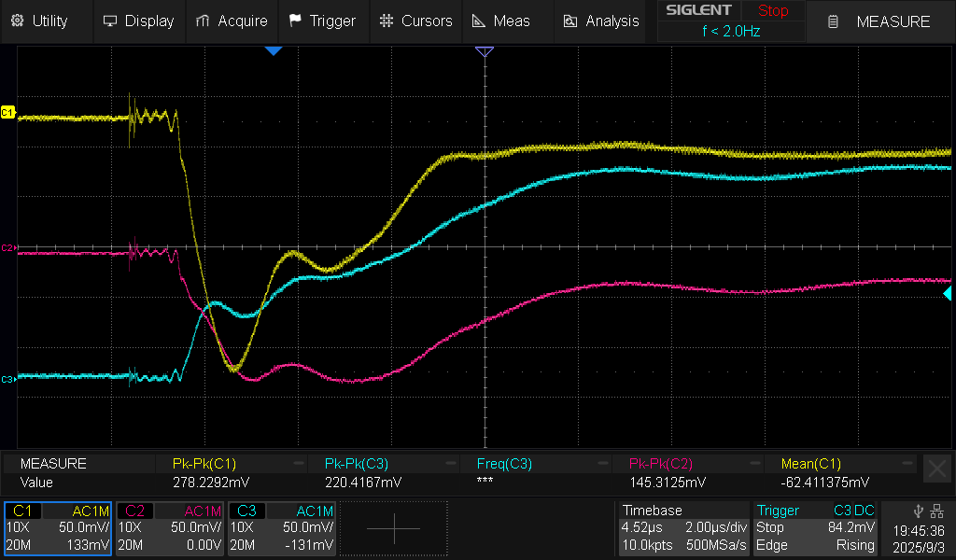Open the Acquire menu

(232, 21)
